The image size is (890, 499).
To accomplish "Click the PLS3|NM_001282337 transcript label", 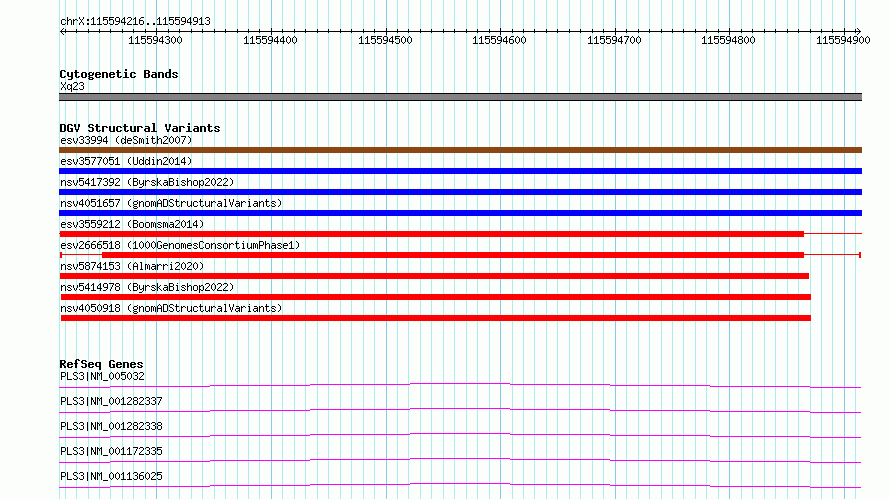I will (111, 401).
